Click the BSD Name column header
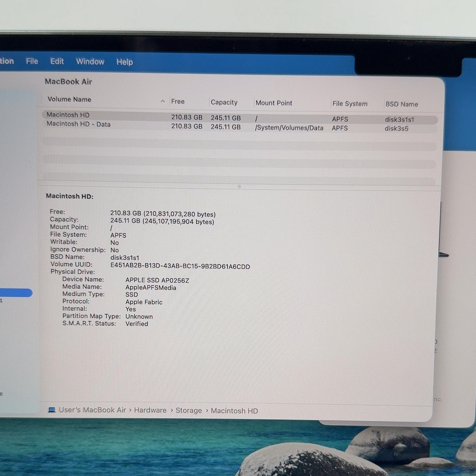 402,104
